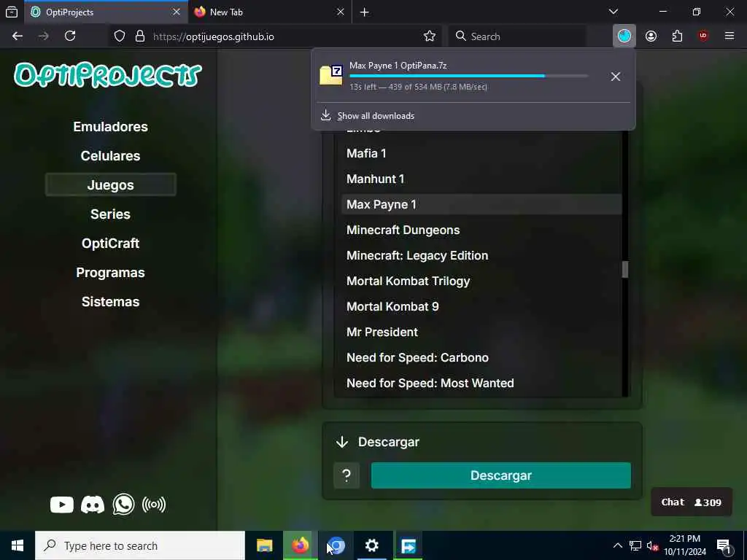Open File Explorer from the taskbar
The width and height of the screenshot is (747, 560).
[264, 545]
